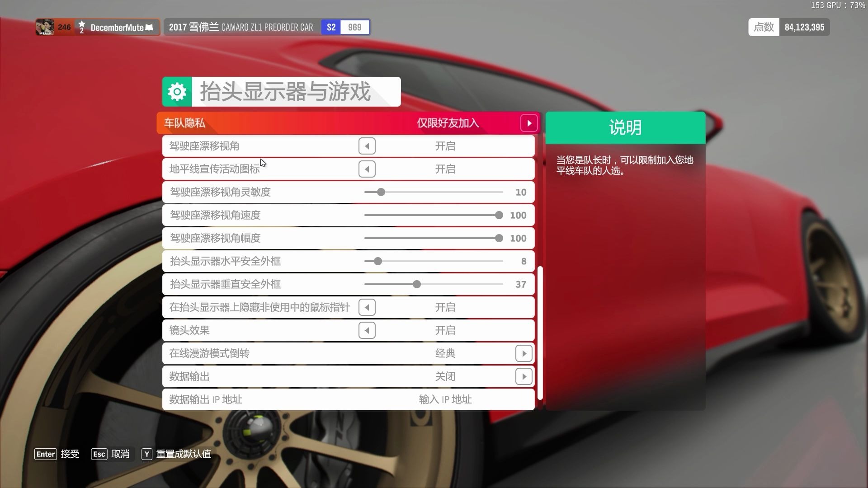Screen dimensions: 868x488
Task: Click the right arrow on 车队隐私 row
Action: (x=529, y=123)
